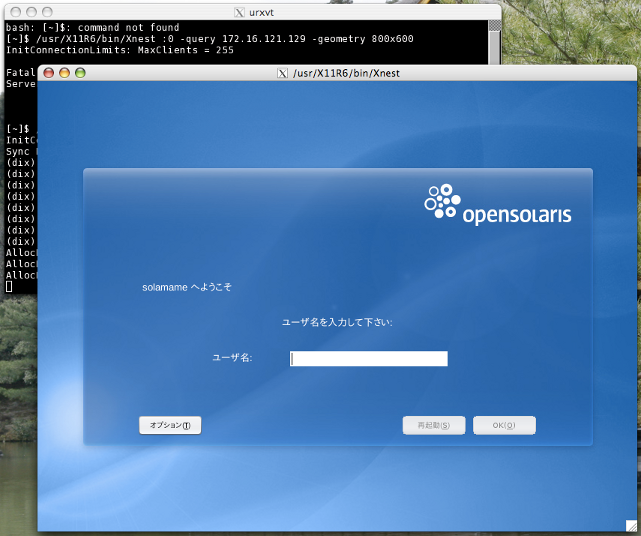This screenshot has width=641, height=536.
Task: Confirm with the OK(O) button
Action: (x=504, y=425)
